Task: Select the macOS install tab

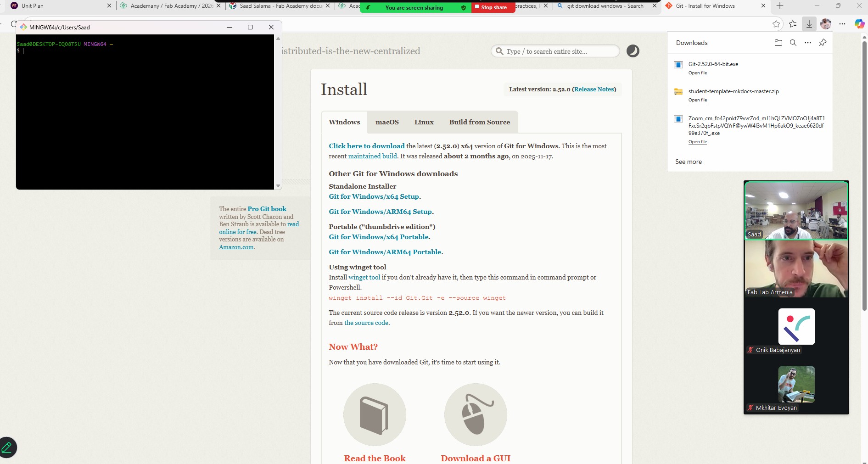Action: pos(387,122)
